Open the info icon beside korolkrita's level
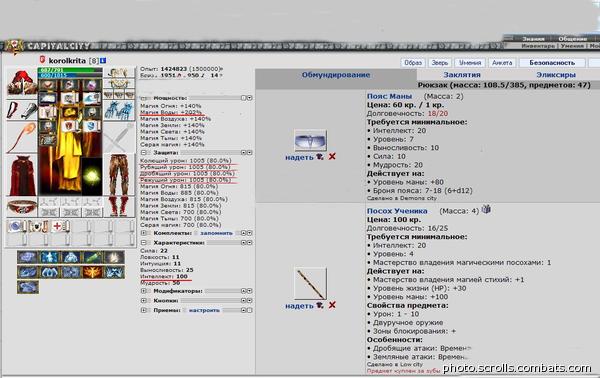Viewport: 600px width, 378px height. point(103,60)
